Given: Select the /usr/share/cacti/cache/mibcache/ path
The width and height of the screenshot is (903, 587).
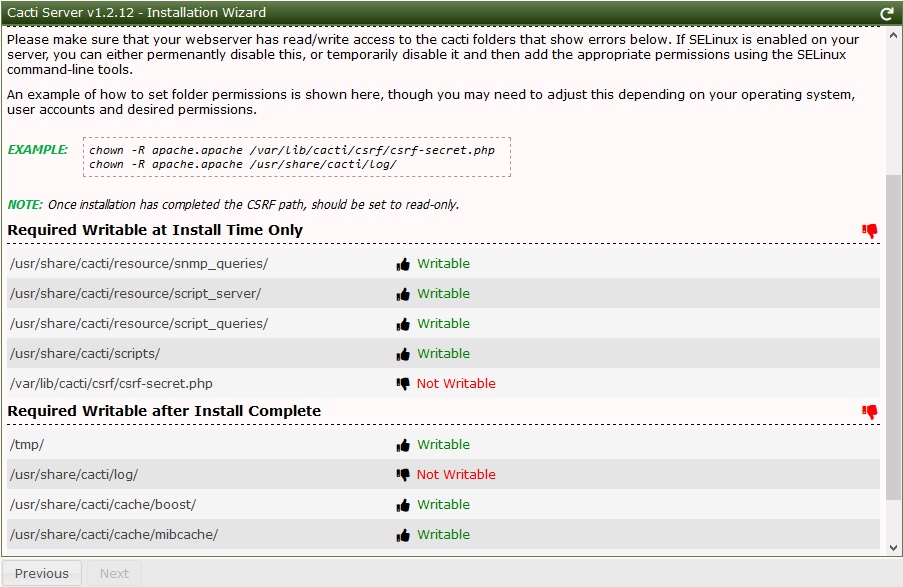Looking at the screenshot, I should tap(114, 535).
